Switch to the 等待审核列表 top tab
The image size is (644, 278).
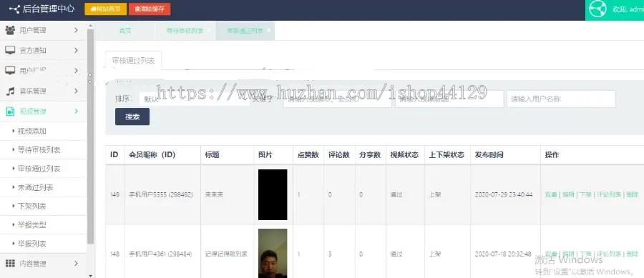[185, 31]
